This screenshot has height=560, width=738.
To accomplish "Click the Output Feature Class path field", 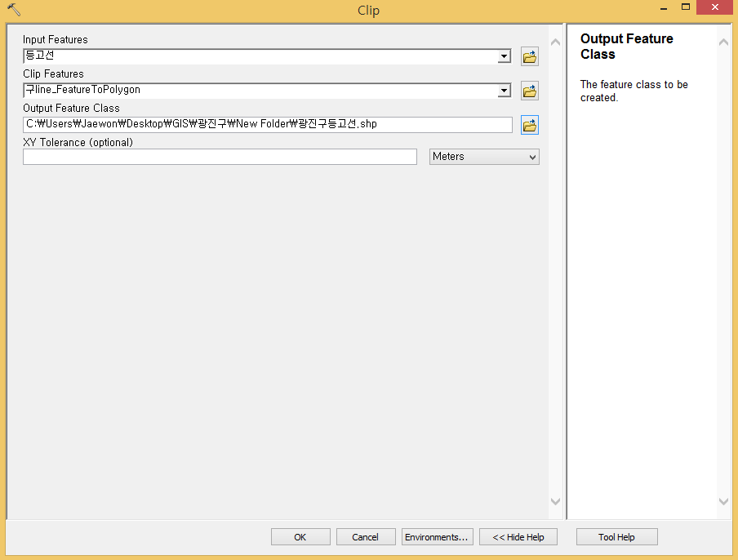I will 267,125.
